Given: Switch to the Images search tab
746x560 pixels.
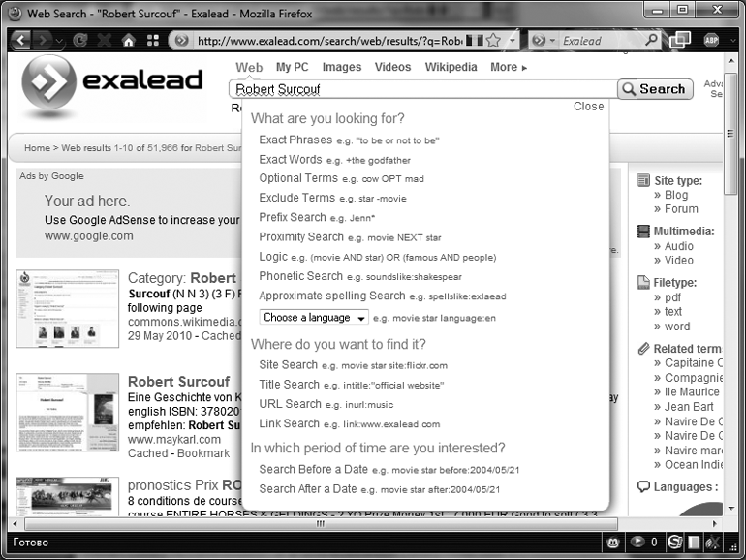Looking at the screenshot, I should pyautogui.click(x=341, y=67).
